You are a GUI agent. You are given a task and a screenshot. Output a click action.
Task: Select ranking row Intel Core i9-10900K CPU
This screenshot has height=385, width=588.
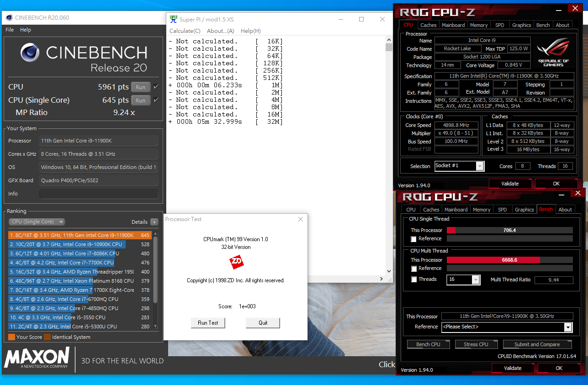79,244
